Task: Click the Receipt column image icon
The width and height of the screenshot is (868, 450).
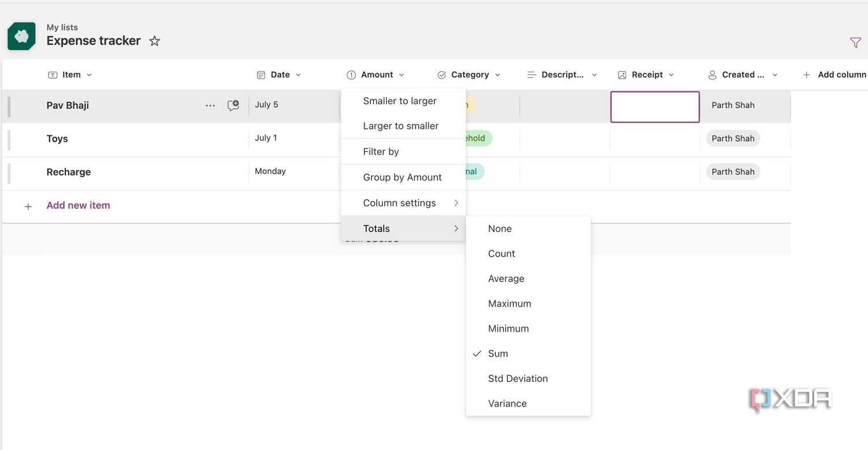Action: point(622,75)
